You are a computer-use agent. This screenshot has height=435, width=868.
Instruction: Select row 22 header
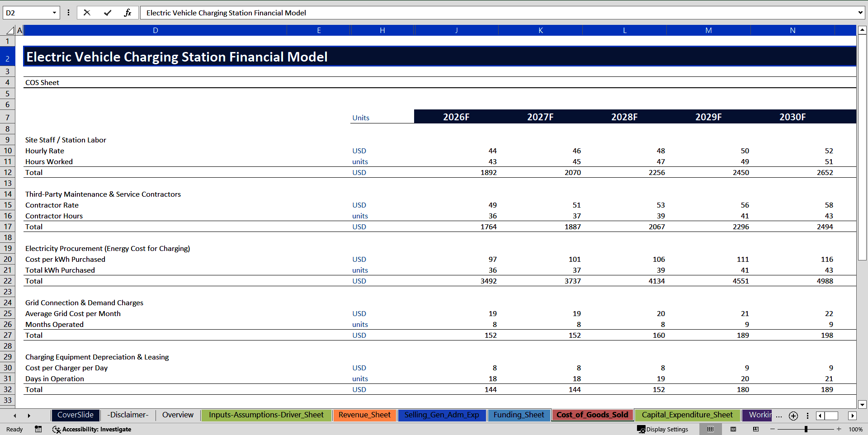point(8,281)
